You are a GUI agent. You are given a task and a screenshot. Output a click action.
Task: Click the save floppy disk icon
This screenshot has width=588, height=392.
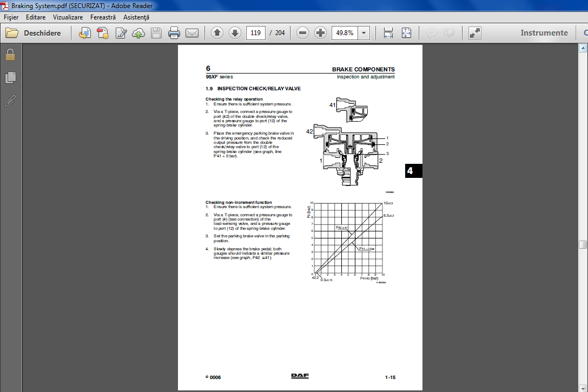[x=156, y=34]
